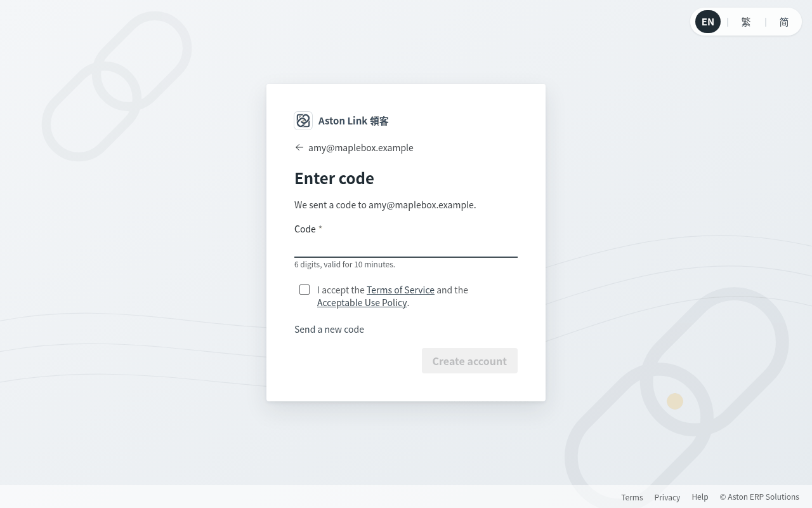Viewport: 812px width, 508px height.
Task: Click © Aston ERP Solutions text
Action: coord(759,497)
